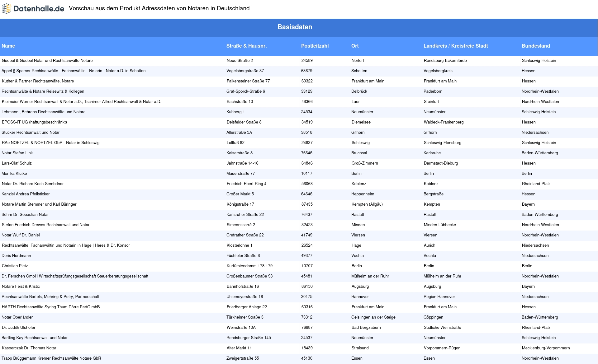Image resolution: width=598 pixels, height=364 pixels.
Task: Select the Kleimeier Werner Rechtsanwalt name cell
Action: [82, 102]
